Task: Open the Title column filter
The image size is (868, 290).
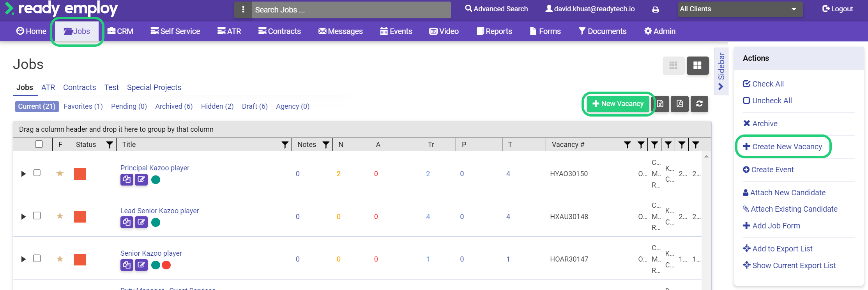Action: pos(285,145)
